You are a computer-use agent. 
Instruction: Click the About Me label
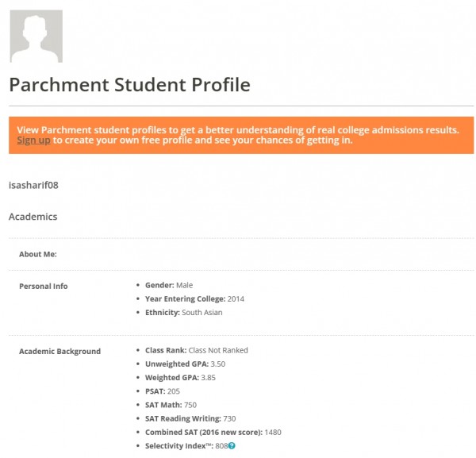click(x=38, y=254)
